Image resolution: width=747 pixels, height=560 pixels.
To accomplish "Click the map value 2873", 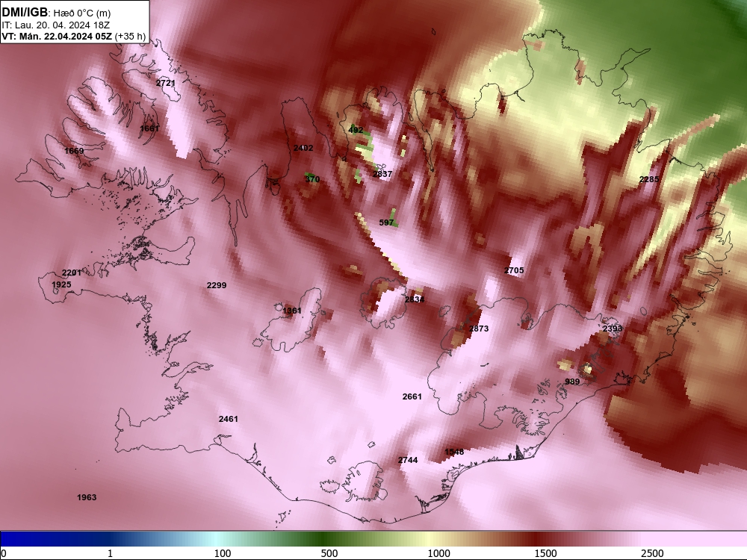I will (479, 329).
